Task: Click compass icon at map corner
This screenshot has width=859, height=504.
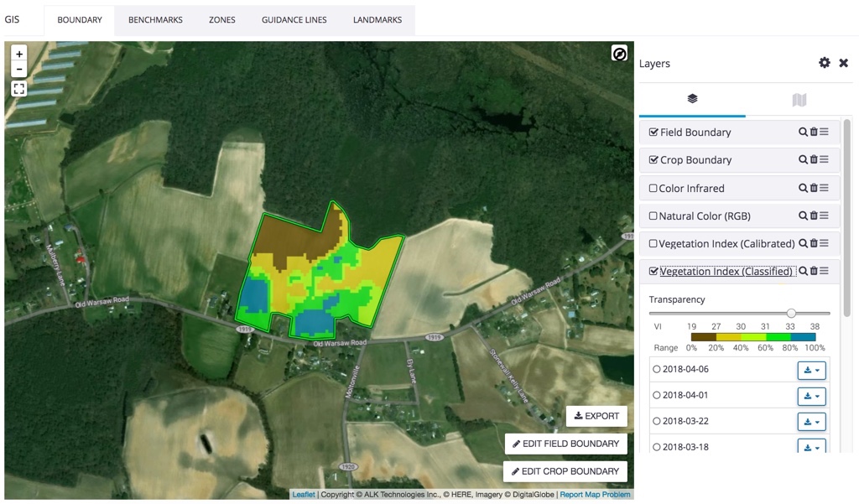Action: click(x=619, y=55)
